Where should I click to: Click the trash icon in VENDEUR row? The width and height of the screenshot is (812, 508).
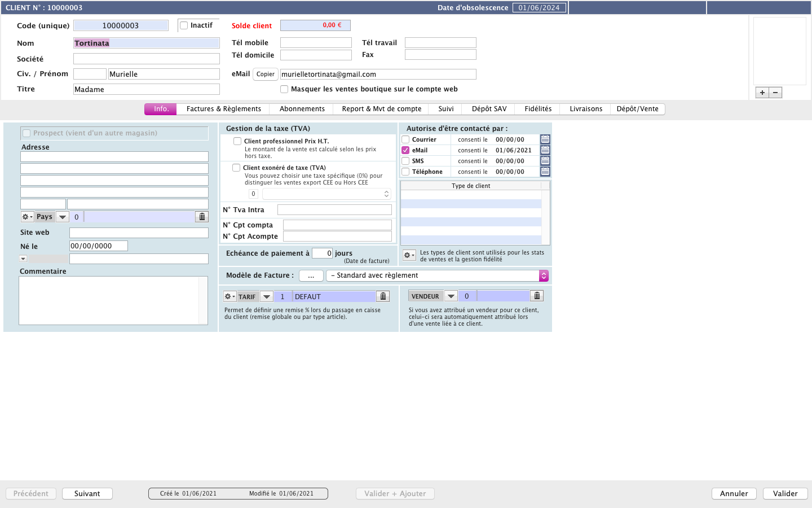point(537,296)
